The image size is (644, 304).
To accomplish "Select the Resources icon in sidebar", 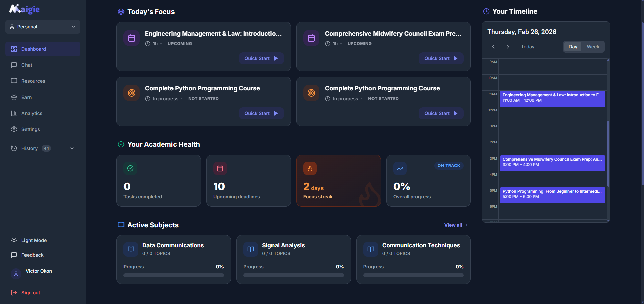I will coord(14,81).
